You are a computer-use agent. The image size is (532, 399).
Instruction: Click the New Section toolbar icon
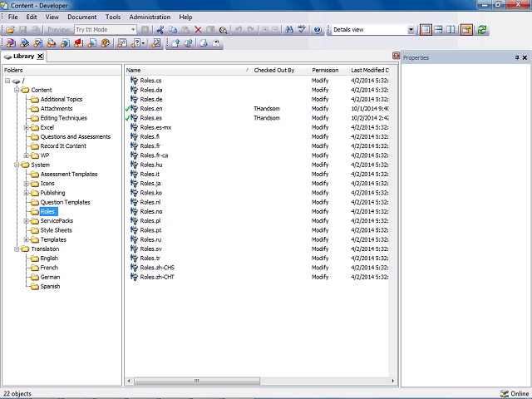(x=24, y=43)
